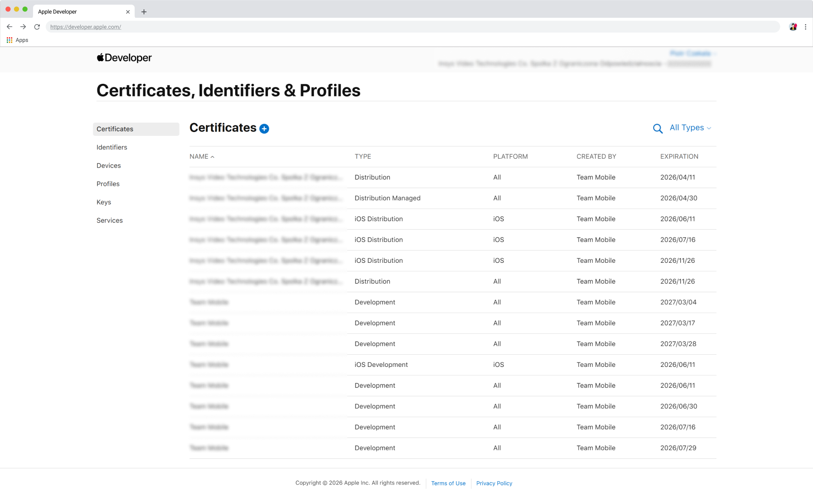
Task: Open the Distribution Managed certificate row
Action: point(453,198)
